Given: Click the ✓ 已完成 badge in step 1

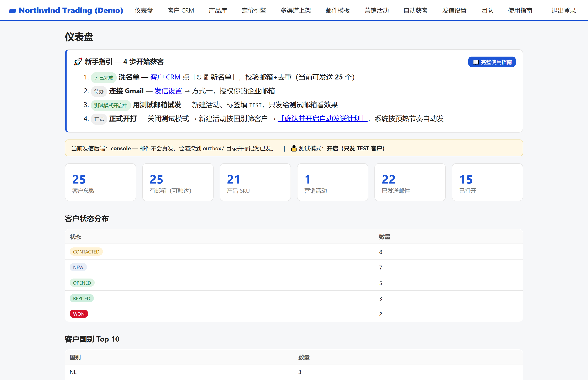Looking at the screenshot, I should [x=104, y=78].
